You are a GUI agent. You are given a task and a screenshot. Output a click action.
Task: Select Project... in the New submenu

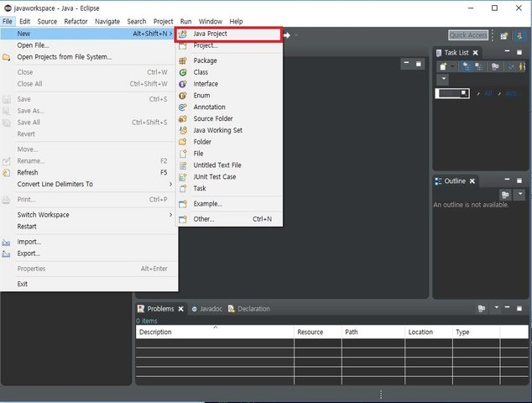[228, 45]
